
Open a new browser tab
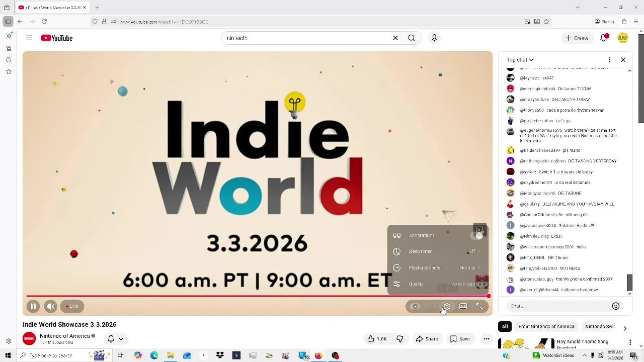(97, 8)
